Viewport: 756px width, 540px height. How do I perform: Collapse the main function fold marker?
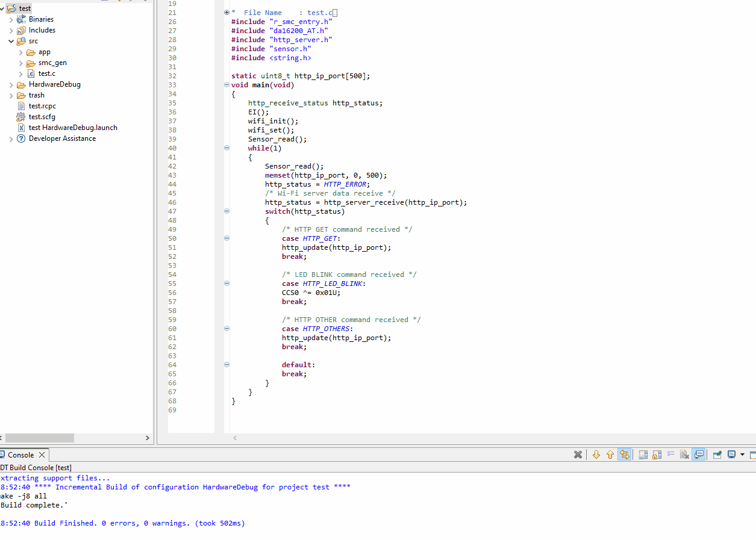226,85
